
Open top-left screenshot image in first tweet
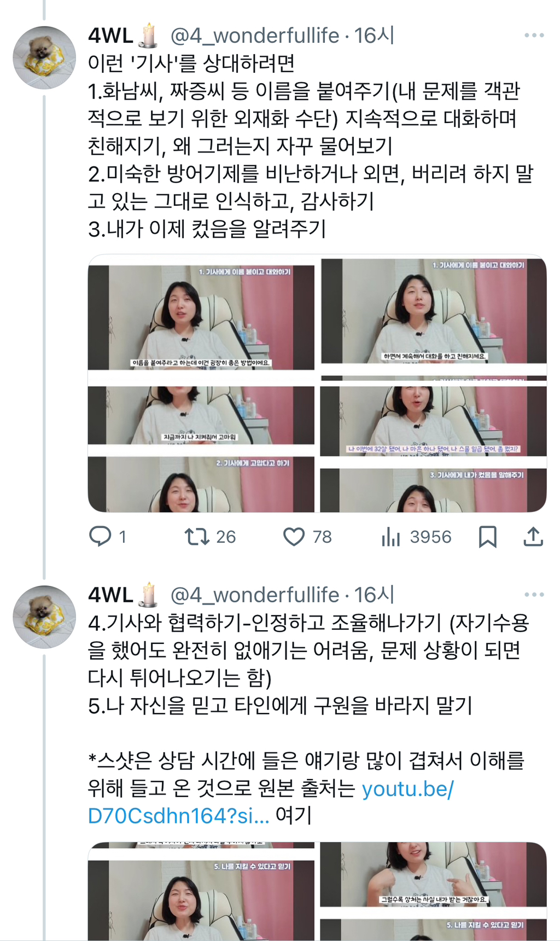(x=201, y=317)
